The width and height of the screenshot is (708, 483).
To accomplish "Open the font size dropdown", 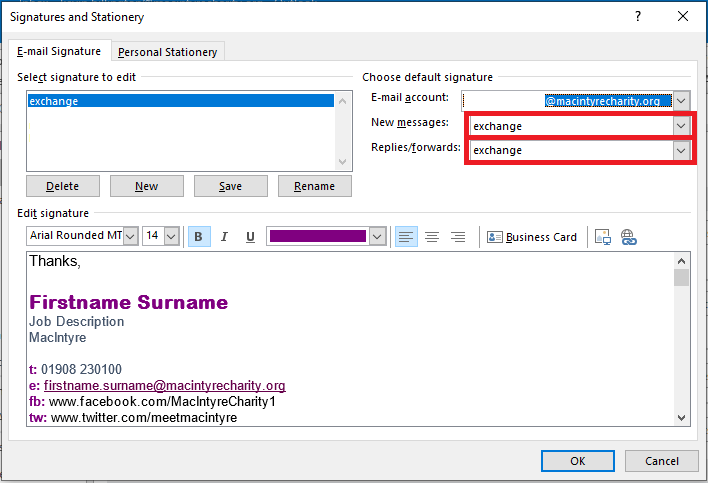I will [x=171, y=237].
